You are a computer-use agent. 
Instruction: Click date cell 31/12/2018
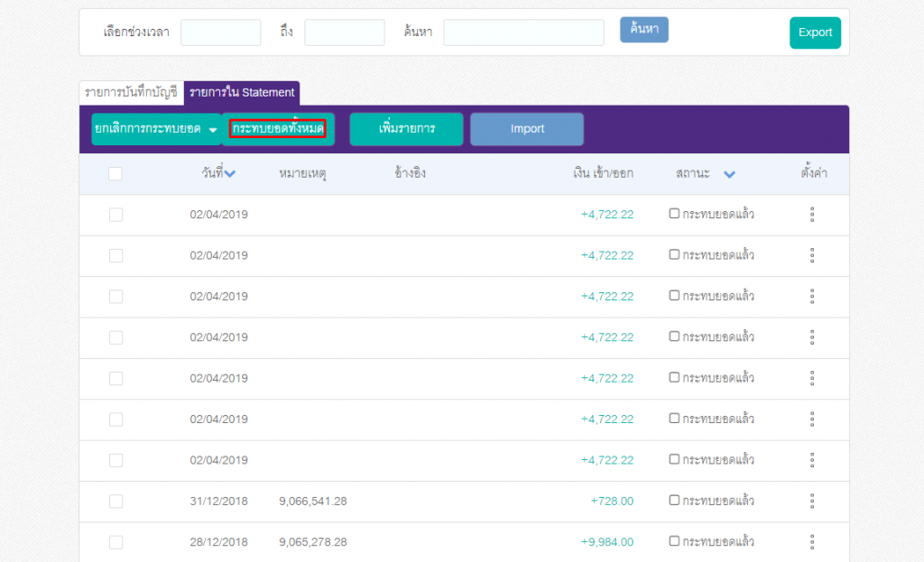[218, 502]
